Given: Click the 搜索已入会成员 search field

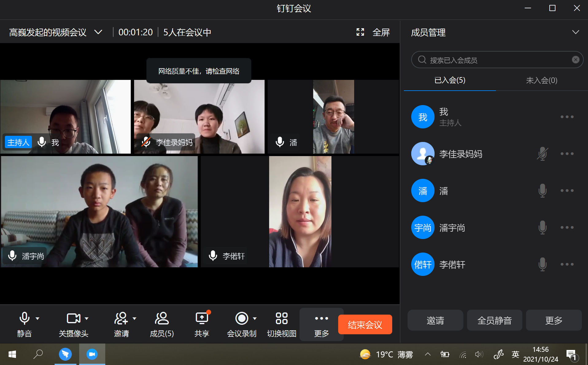Looking at the screenshot, I should pyautogui.click(x=497, y=60).
